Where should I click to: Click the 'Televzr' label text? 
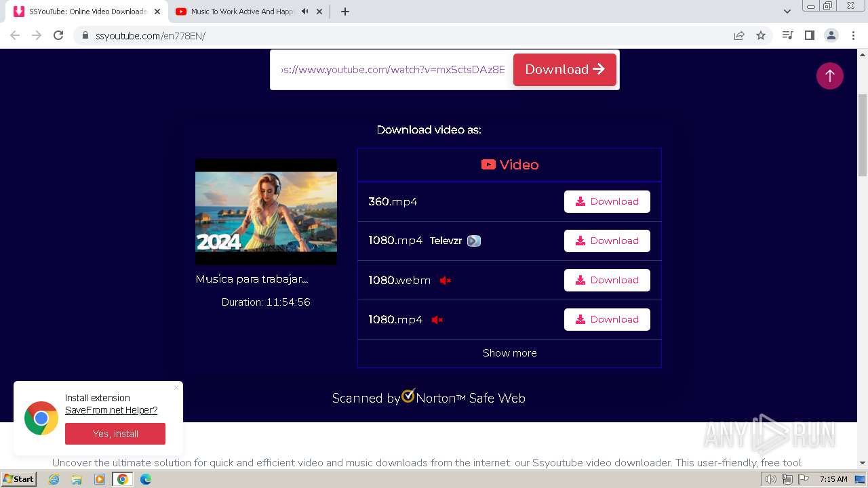[x=446, y=241]
